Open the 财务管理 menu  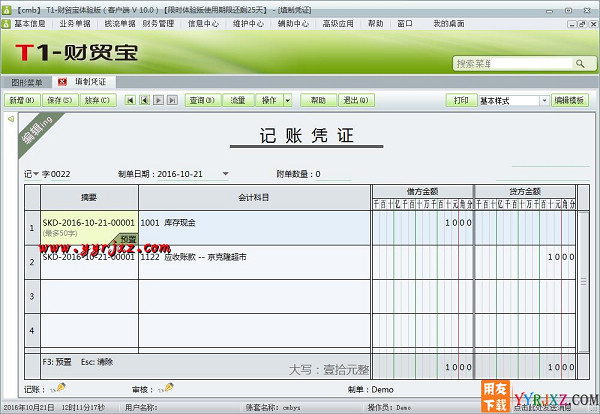pos(158,24)
